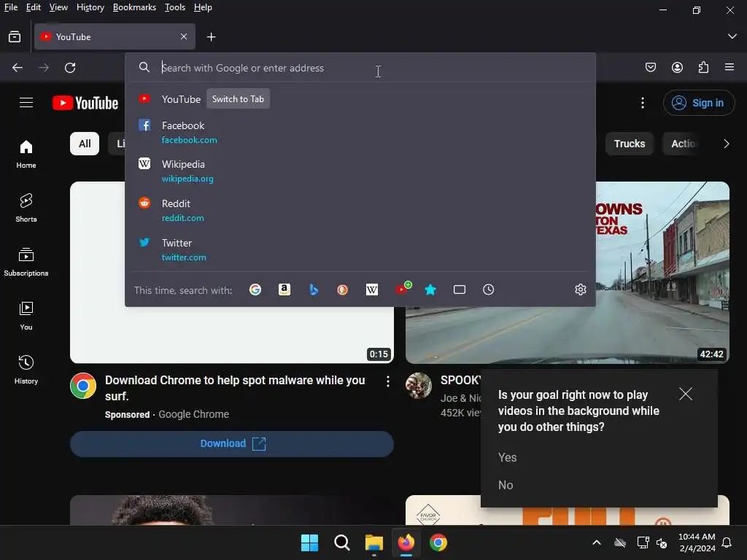This screenshot has height=560, width=747.
Task: Search this time with Amazon
Action: 285,289
